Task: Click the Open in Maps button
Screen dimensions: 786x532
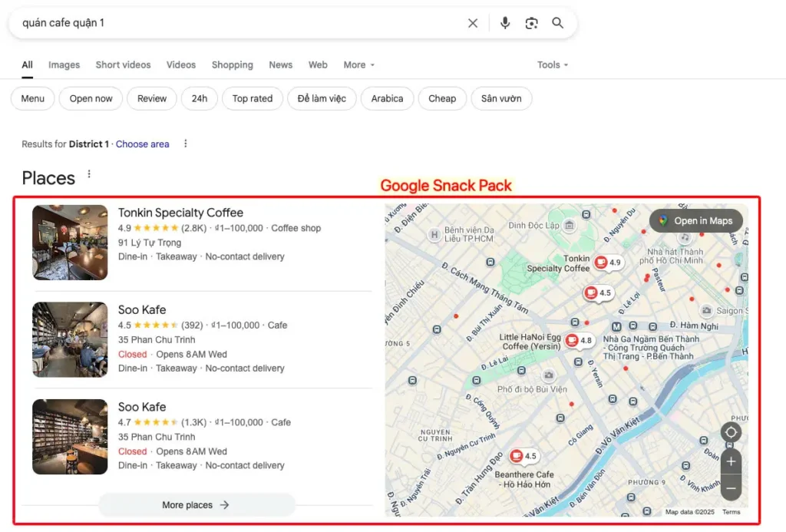Action: coord(695,220)
